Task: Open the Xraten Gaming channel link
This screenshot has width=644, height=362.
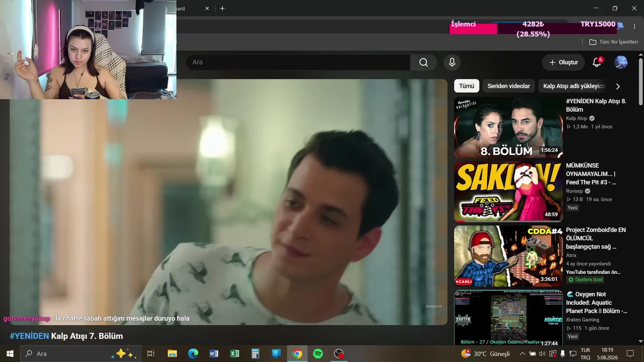Action: (583, 320)
